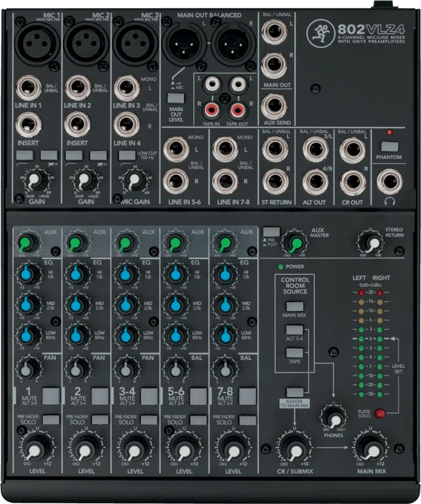
Task: Toggle the channel 3 LOW CUT 100 Hz switch
Action: [127, 155]
